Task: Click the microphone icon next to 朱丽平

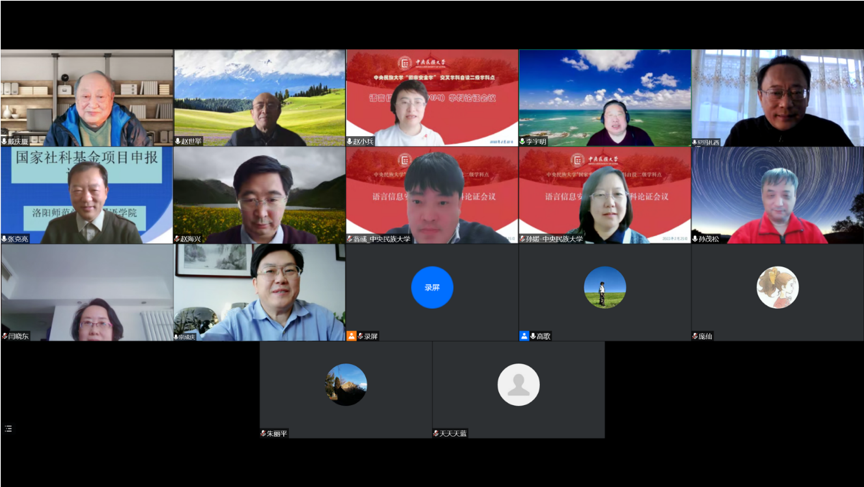Action: (x=264, y=433)
